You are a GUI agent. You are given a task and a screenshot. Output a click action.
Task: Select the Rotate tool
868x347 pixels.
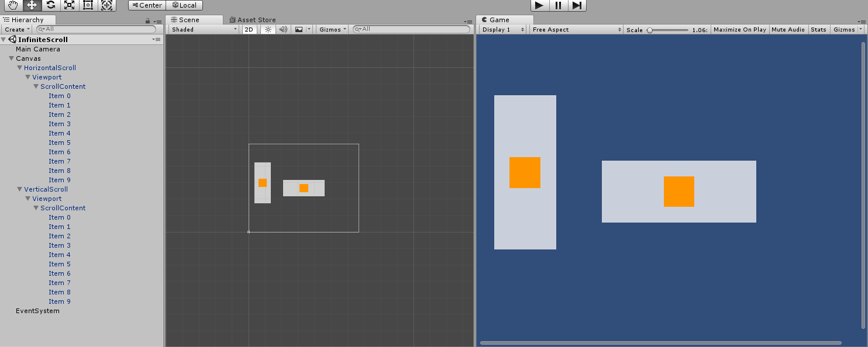pos(50,5)
